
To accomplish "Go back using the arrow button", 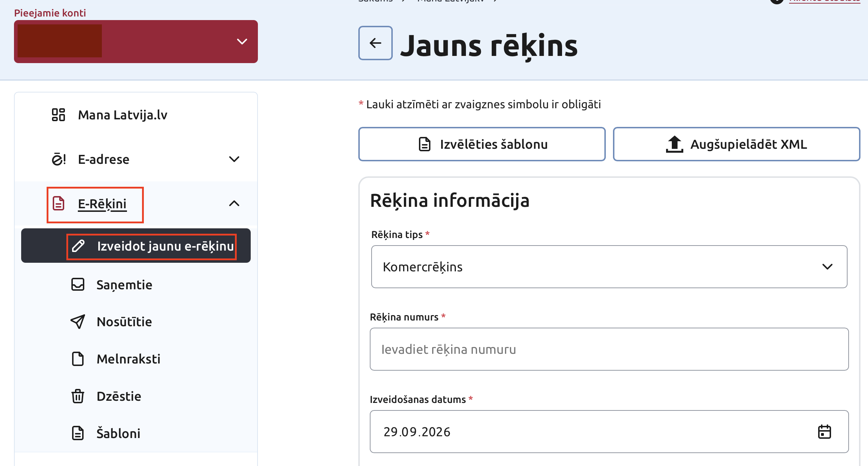I will pos(375,43).
